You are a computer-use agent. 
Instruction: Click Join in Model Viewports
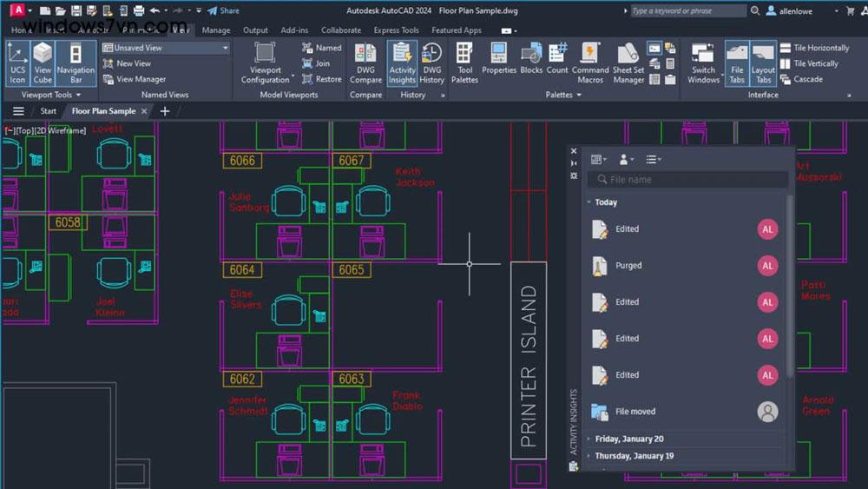tap(316, 63)
